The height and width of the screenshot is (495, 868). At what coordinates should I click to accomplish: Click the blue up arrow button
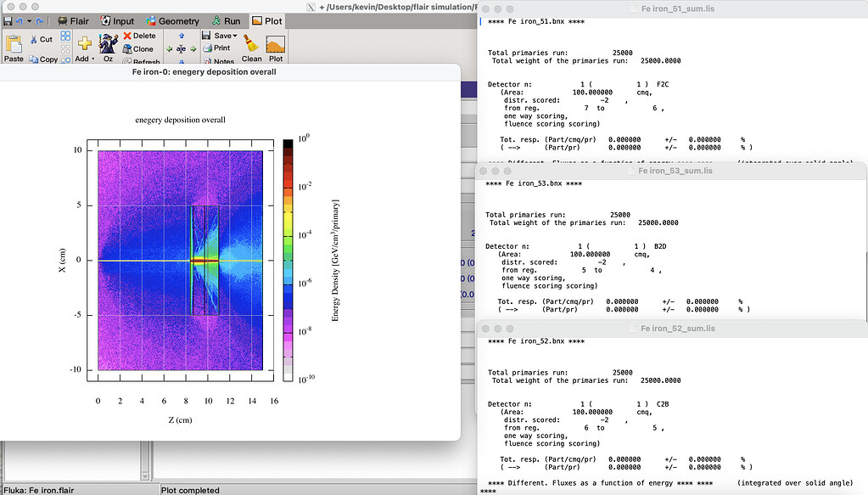click(181, 35)
